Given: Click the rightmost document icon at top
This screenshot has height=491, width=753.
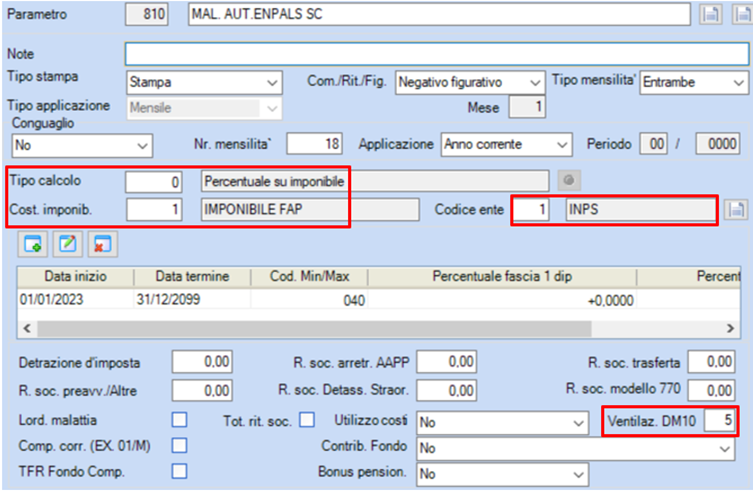Looking at the screenshot, I should 743,14.
